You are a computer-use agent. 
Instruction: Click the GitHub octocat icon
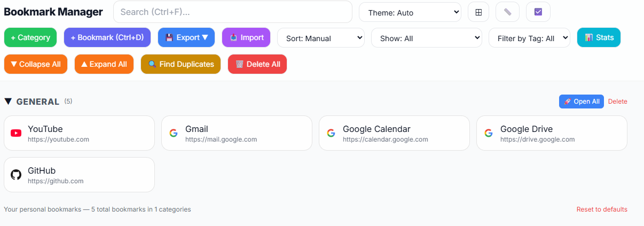point(16,175)
